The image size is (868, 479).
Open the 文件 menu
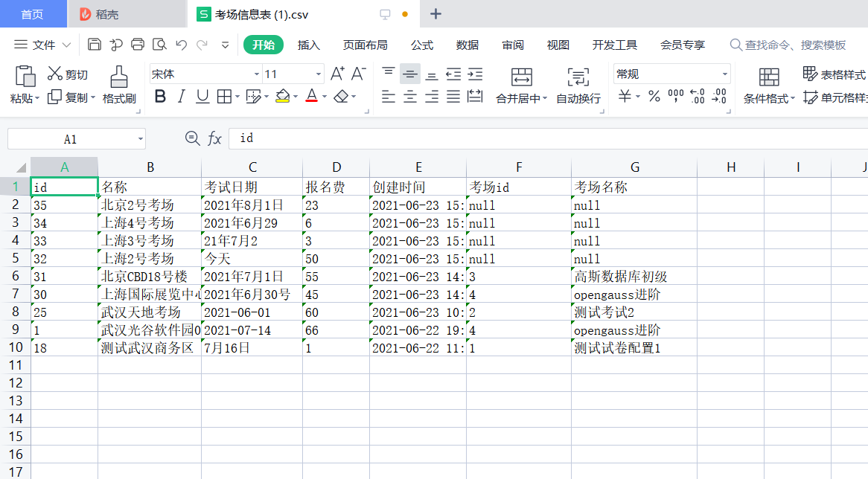(x=42, y=45)
